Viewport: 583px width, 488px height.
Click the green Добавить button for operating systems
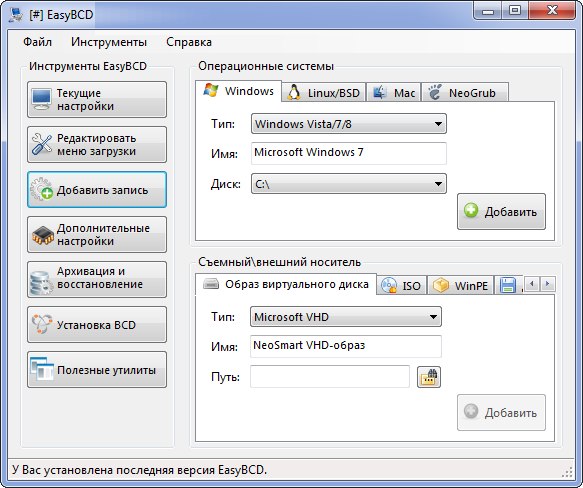501,211
